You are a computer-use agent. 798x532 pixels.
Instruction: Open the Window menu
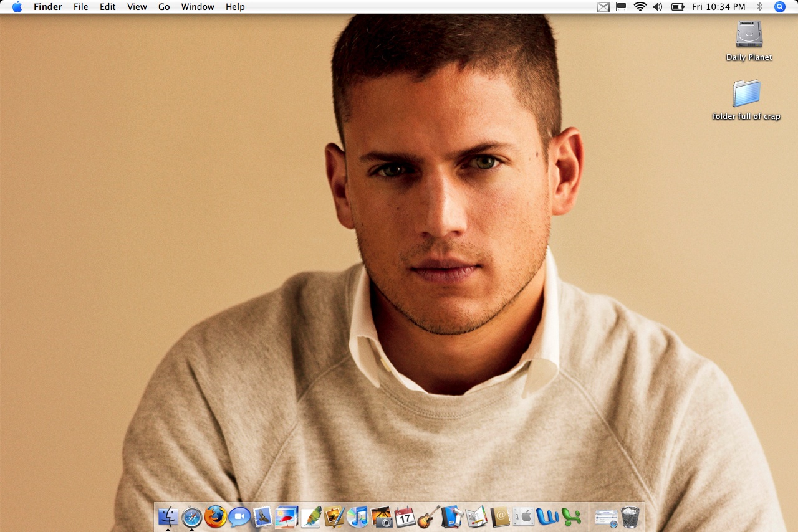point(198,7)
